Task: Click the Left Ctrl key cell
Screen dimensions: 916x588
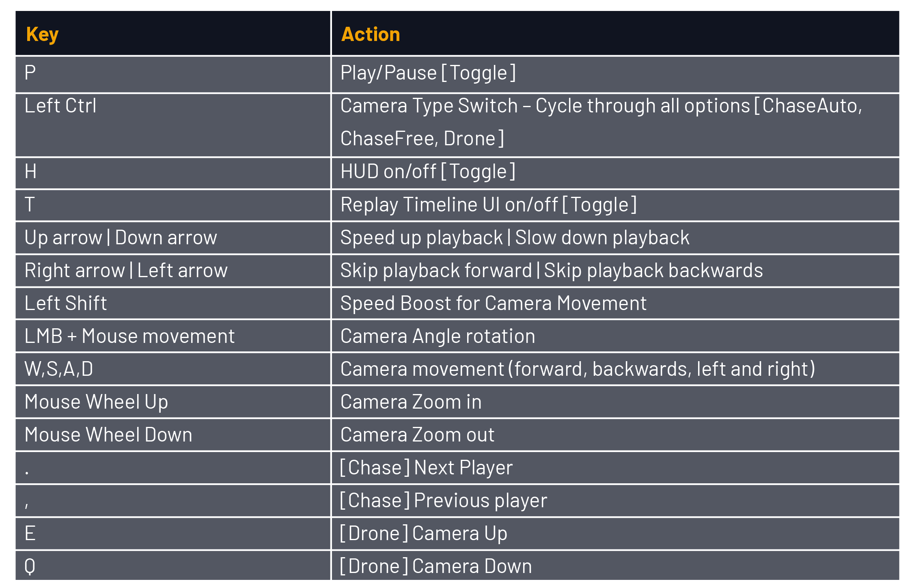Action: [60, 106]
